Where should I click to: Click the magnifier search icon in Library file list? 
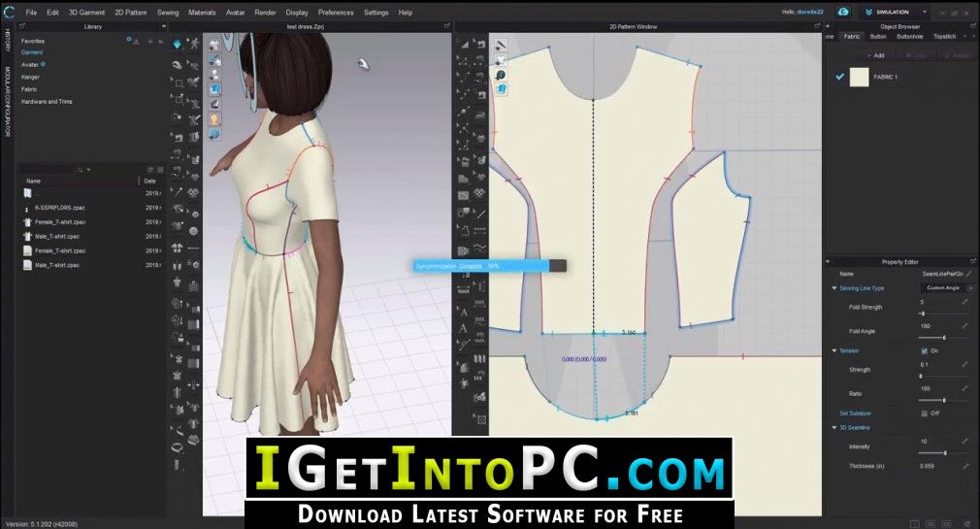coord(80,170)
